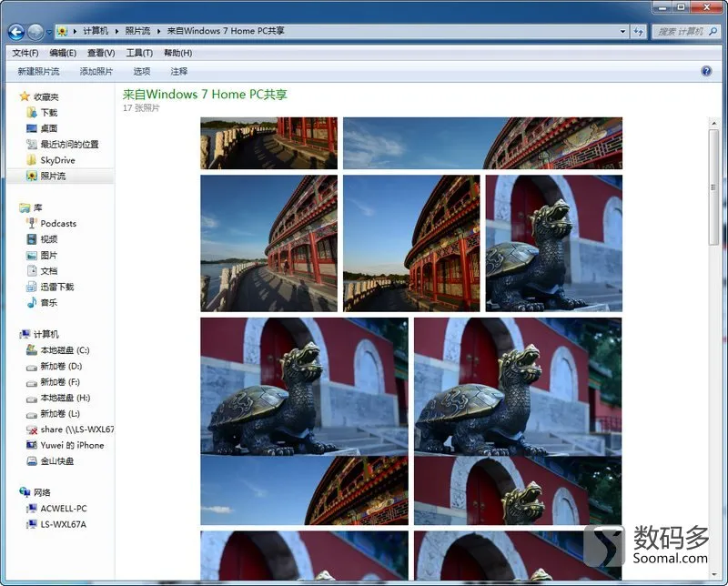728x586 pixels.
Task: Click the 网络 network icon
Action: 25,492
